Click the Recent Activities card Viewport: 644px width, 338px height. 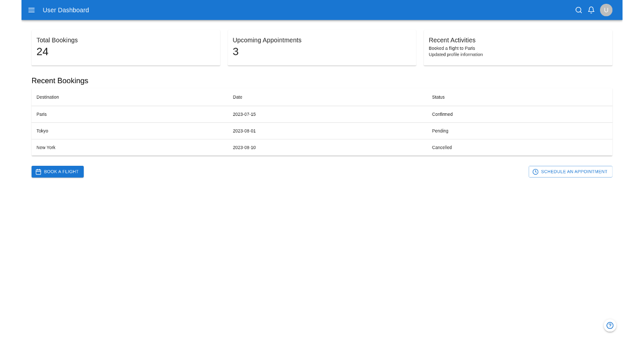click(x=517, y=47)
